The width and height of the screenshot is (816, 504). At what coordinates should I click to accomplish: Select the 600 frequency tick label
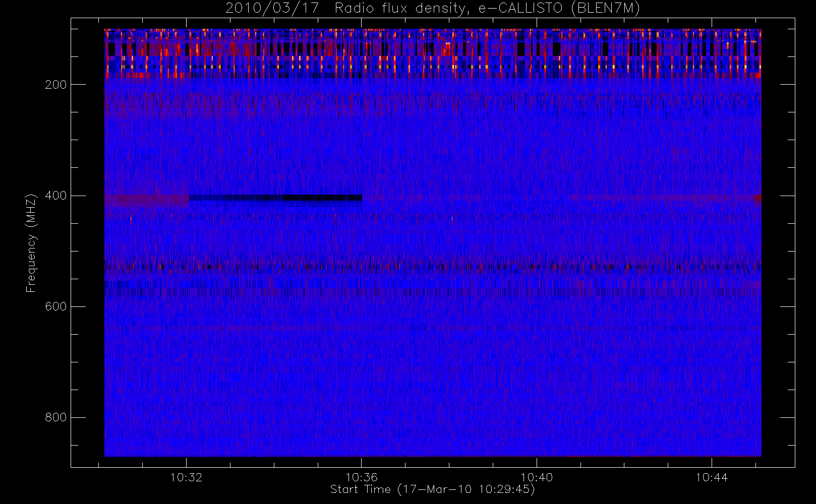tap(55, 306)
